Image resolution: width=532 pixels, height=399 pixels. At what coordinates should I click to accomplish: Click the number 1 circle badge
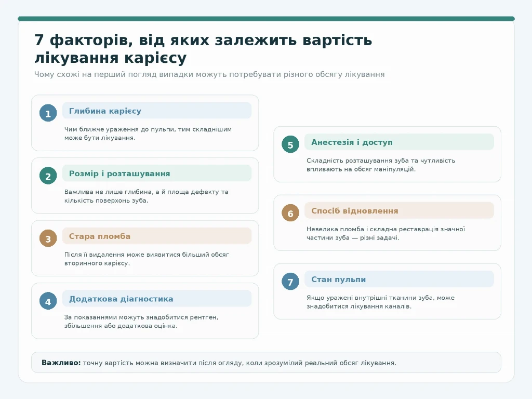48,113
